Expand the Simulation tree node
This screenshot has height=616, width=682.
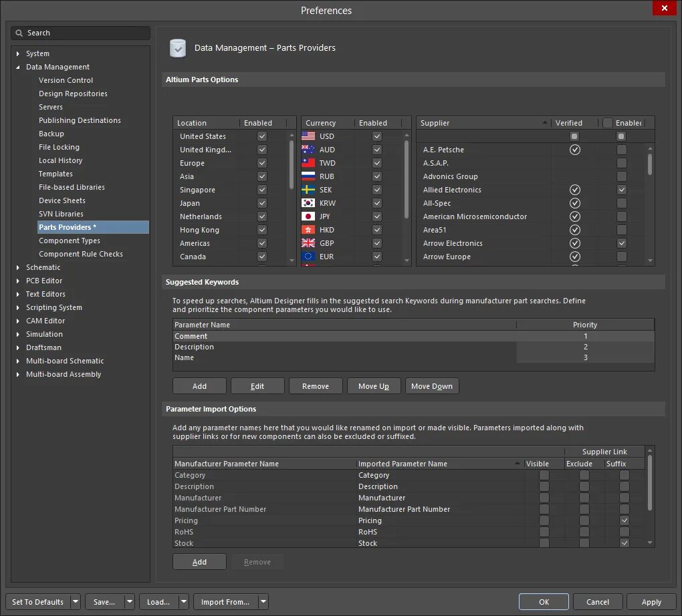[17, 334]
